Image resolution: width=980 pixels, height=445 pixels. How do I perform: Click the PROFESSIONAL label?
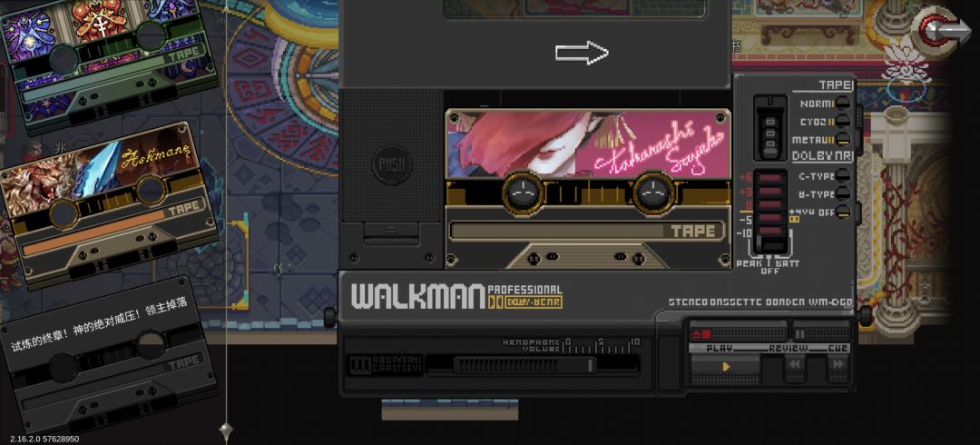524,289
